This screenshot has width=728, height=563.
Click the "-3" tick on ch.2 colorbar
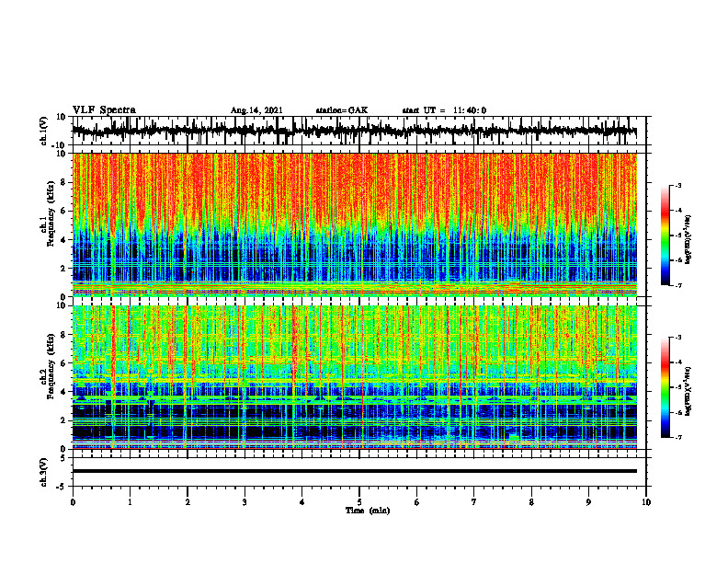point(678,338)
